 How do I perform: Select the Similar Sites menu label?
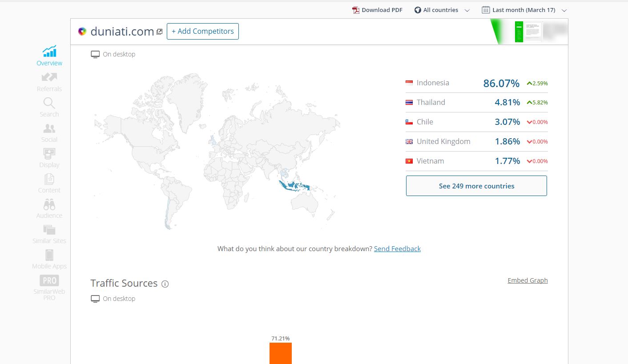(x=49, y=241)
